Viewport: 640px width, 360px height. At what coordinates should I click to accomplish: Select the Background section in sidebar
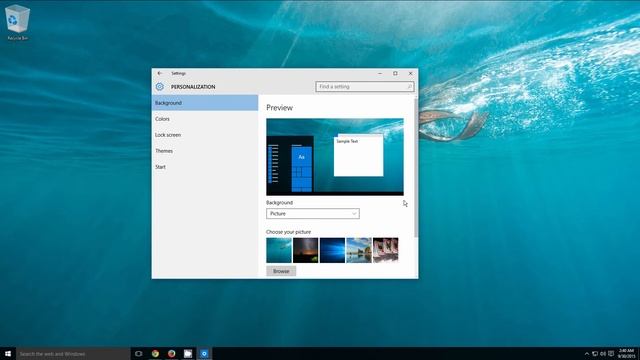coord(205,103)
